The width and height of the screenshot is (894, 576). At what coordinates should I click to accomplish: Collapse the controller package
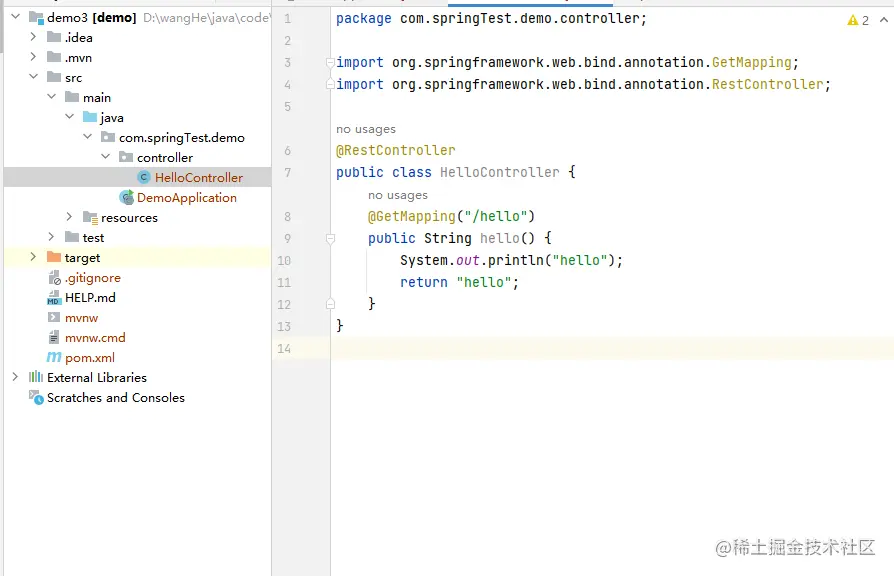(x=105, y=157)
